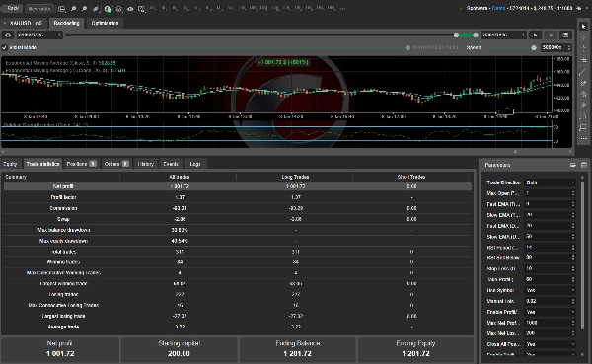Open the cBot bug/settings icon
592x364 pixels.
119,8
